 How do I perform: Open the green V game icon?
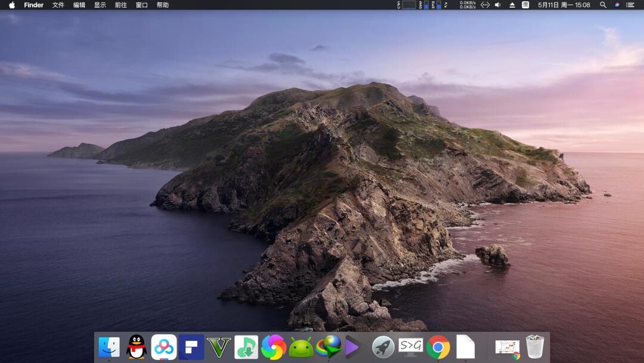pos(219,347)
